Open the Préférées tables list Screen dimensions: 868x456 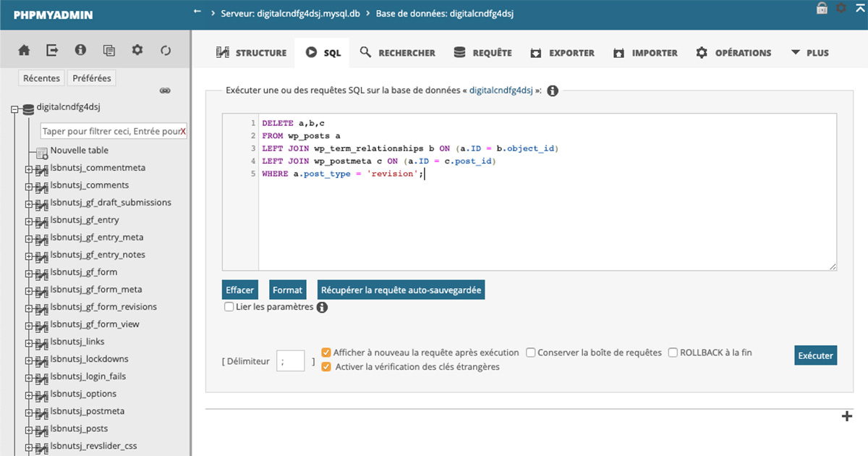pyautogui.click(x=91, y=78)
